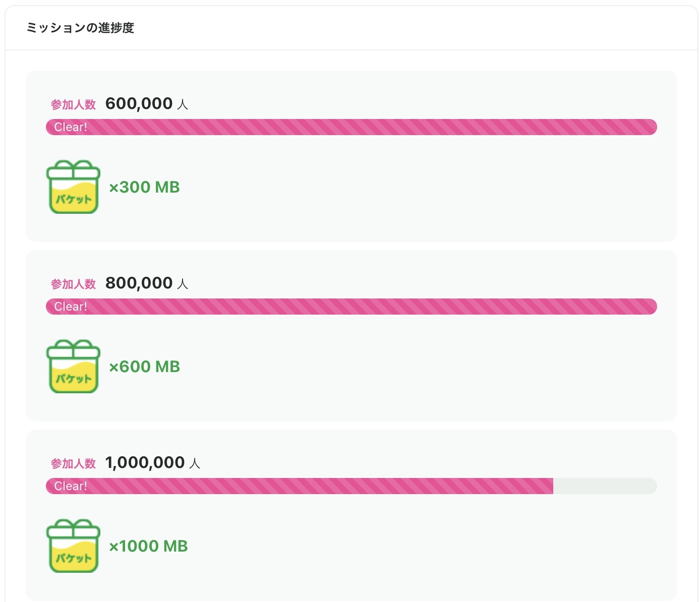Click 参加人数 label above the 1,000,000 bar
The height and width of the screenshot is (602, 700).
(73, 464)
